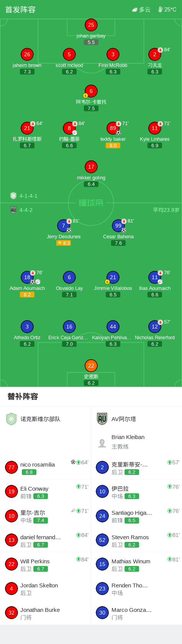Tap 阿韦尔-卡普托 number 6 player
The height and width of the screenshot is (644, 182).
(x=91, y=91)
